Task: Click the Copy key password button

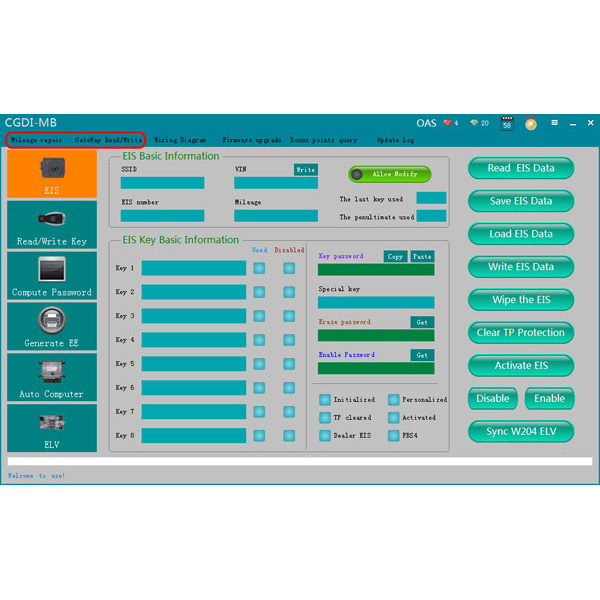Action: coord(395,256)
